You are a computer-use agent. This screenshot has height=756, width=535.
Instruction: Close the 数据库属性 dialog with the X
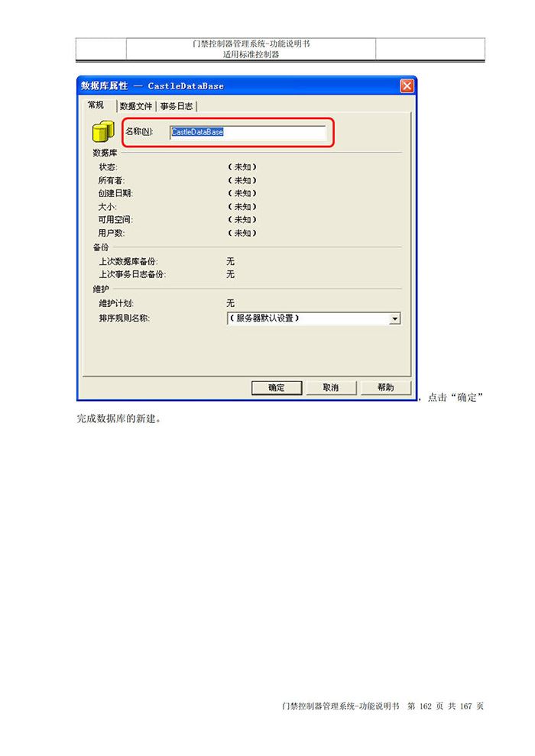point(407,86)
